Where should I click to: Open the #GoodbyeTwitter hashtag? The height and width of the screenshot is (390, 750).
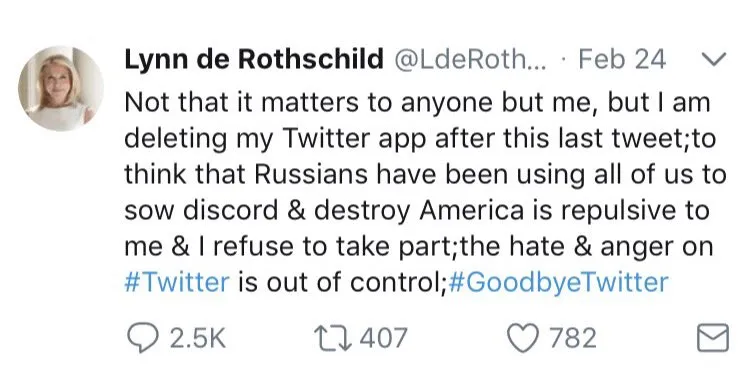click(x=559, y=282)
